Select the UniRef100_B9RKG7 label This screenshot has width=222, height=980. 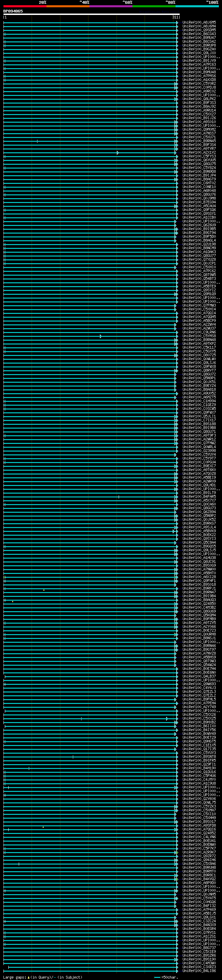click(199, 523)
